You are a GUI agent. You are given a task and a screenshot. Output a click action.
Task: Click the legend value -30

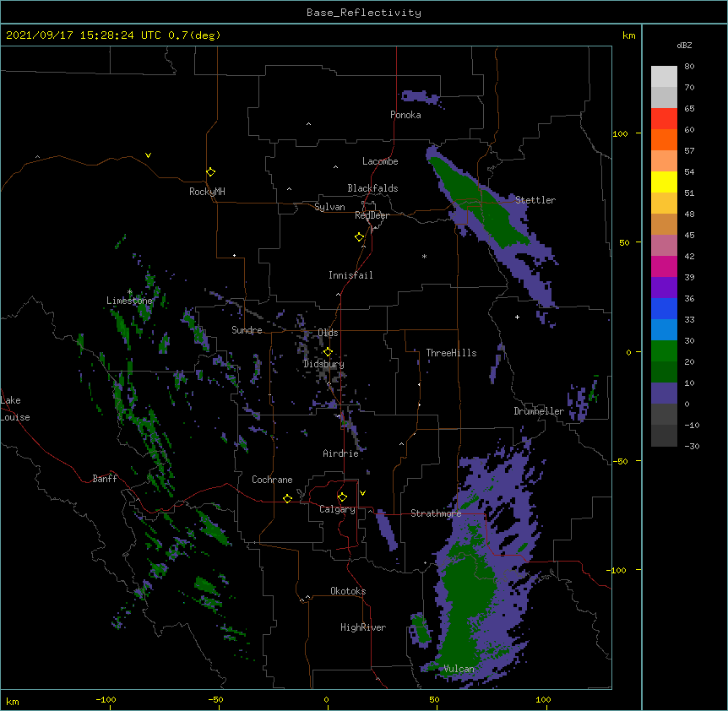tap(692, 446)
